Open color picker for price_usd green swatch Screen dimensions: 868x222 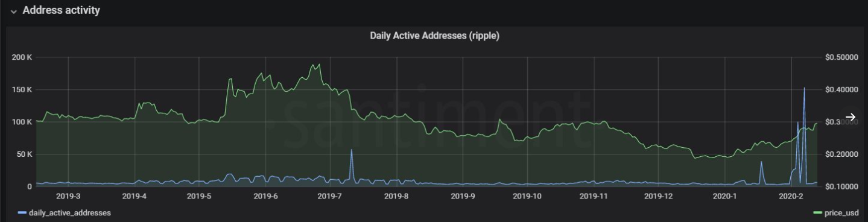point(818,213)
